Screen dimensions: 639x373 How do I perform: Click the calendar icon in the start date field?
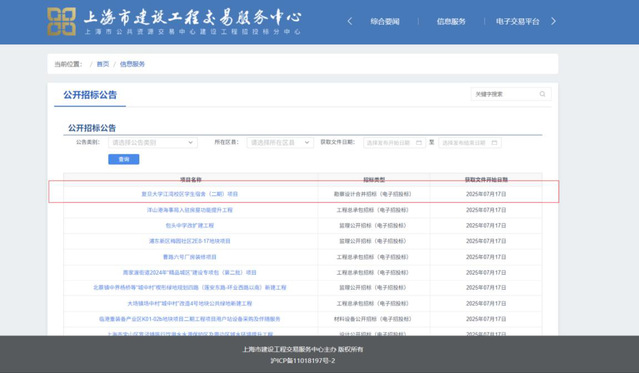419,143
